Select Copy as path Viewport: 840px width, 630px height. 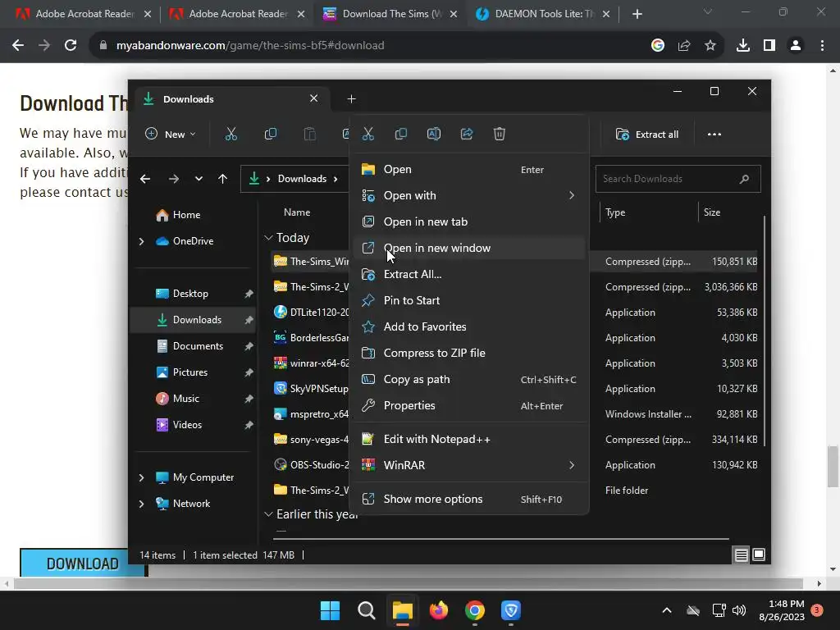[468, 379]
